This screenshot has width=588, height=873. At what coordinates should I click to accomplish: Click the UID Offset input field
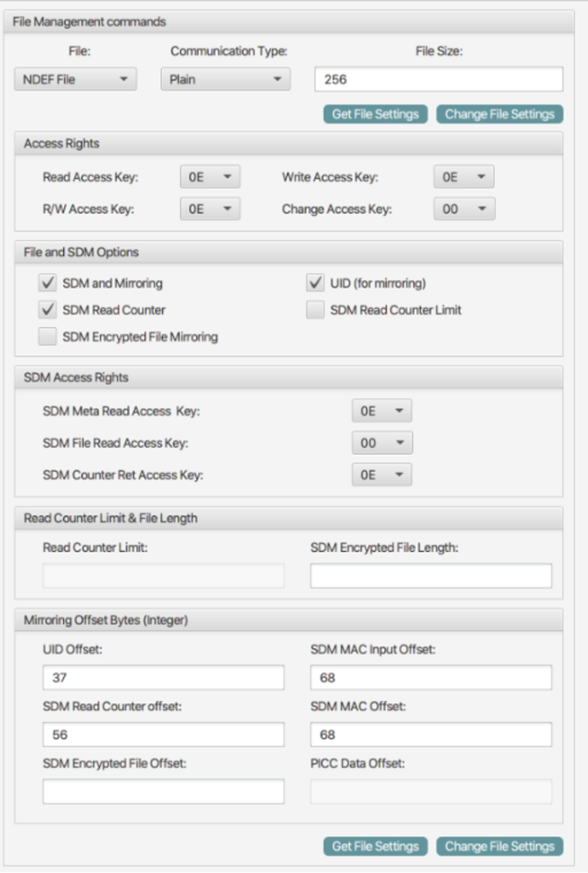coord(164,678)
